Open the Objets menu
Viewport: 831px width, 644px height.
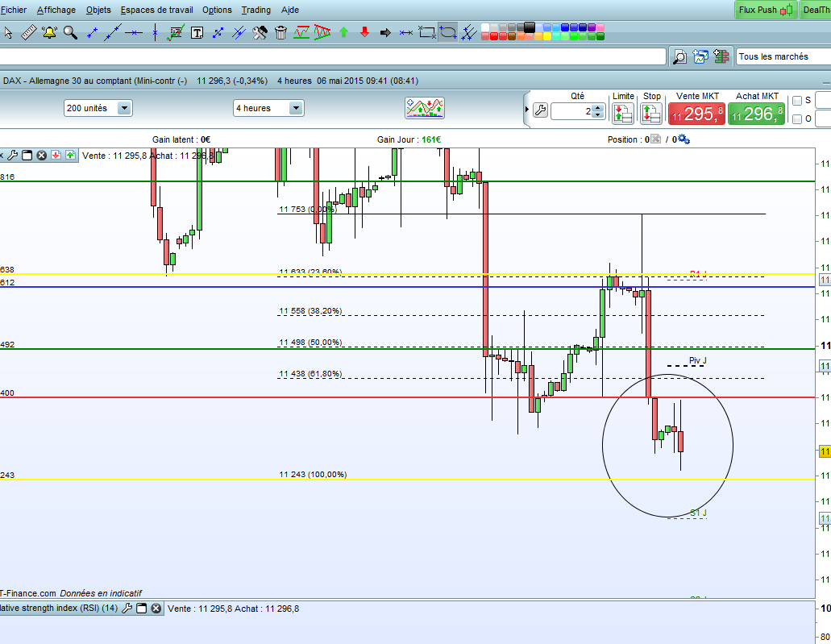tap(98, 10)
